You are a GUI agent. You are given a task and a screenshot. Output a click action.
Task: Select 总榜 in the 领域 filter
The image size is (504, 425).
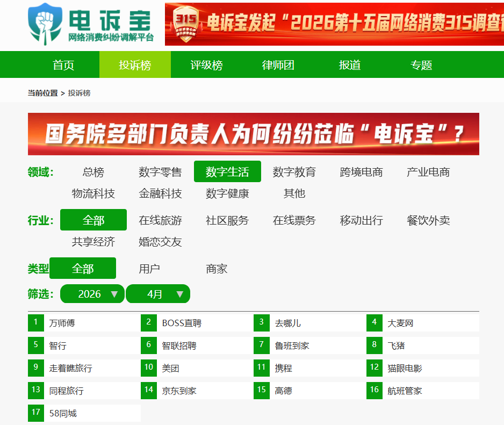point(93,172)
